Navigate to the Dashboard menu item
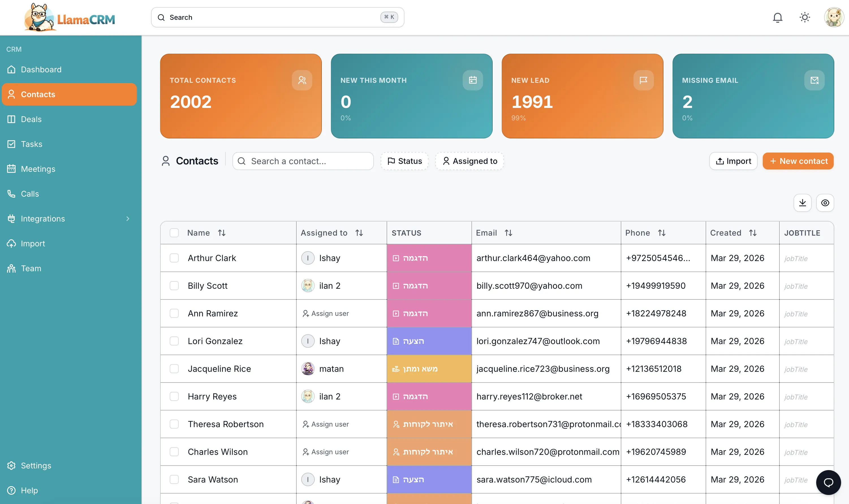 41,69
